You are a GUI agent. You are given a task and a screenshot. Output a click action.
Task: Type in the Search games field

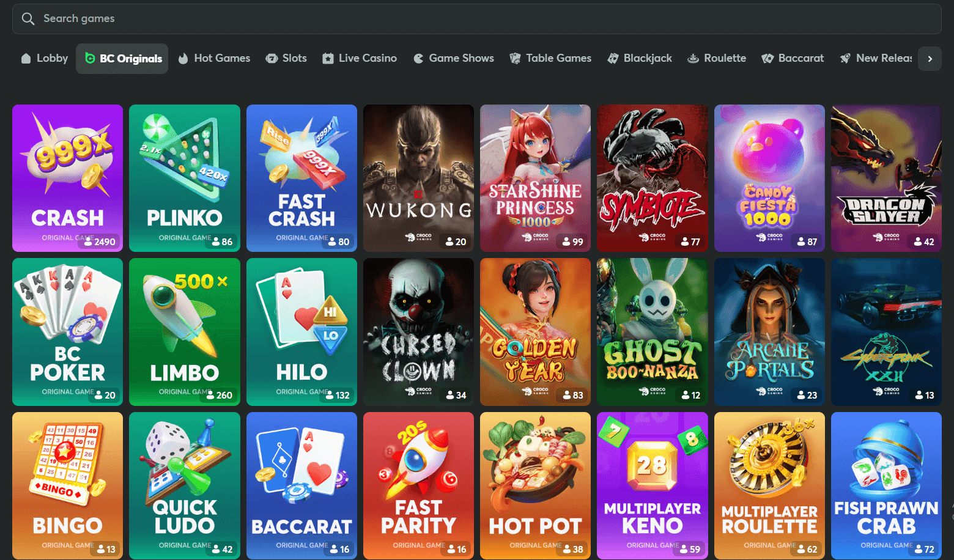click(x=477, y=19)
